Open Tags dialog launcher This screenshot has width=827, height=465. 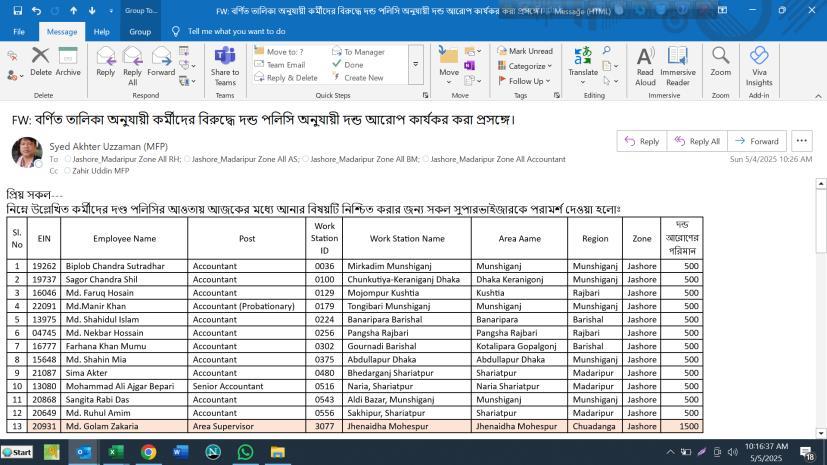[556, 95]
